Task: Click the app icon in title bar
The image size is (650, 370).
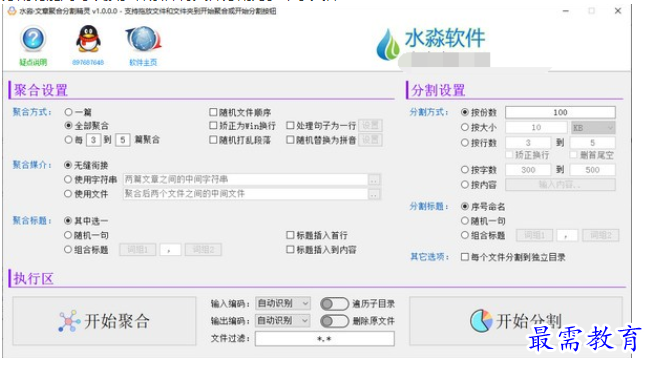Action: pyautogui.click(x=12, y=11)
